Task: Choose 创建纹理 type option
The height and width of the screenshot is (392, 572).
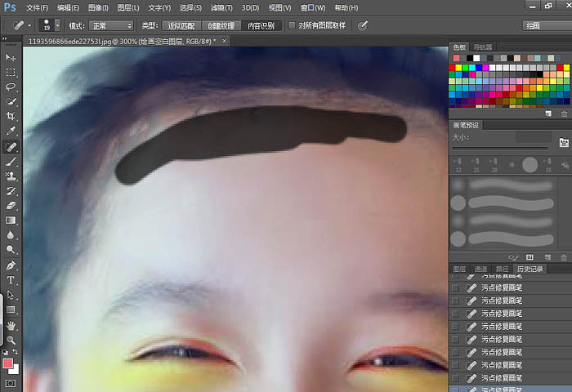Action: coord(221,25)
